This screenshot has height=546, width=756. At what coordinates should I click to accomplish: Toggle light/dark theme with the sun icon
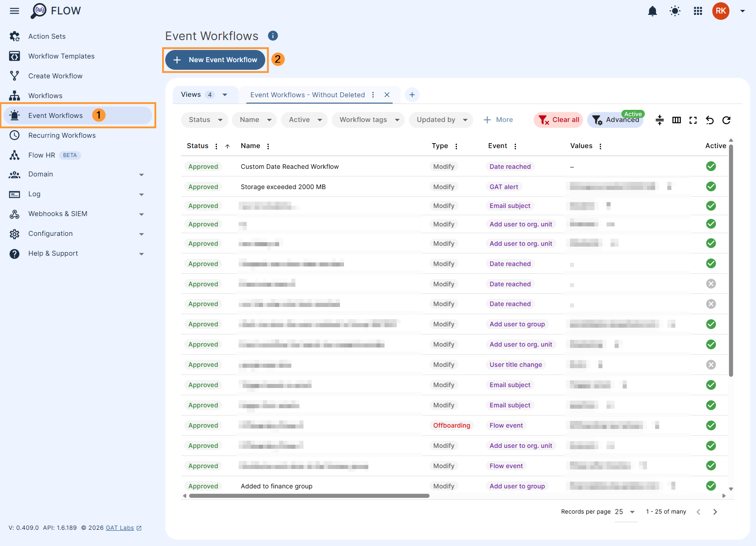[x=675, y=11]
